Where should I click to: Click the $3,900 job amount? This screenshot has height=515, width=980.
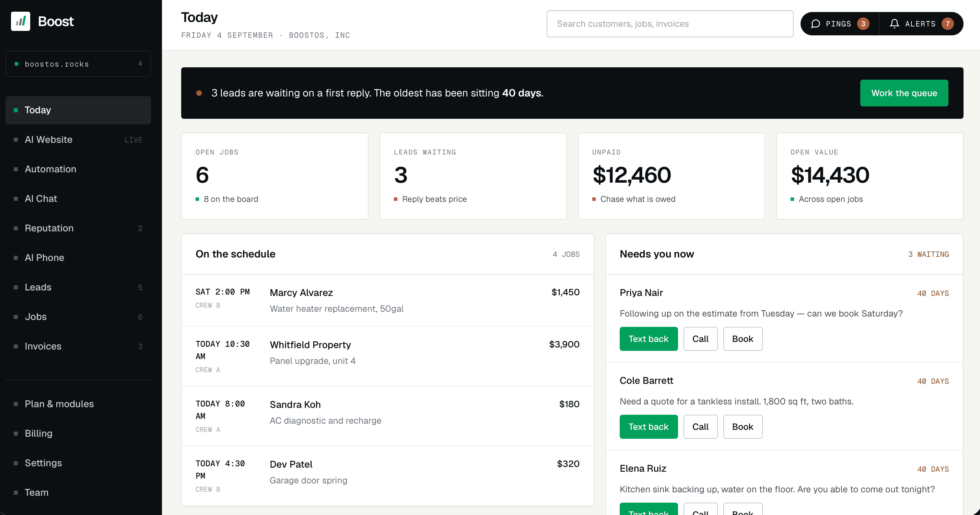click(x=564, y=344)
